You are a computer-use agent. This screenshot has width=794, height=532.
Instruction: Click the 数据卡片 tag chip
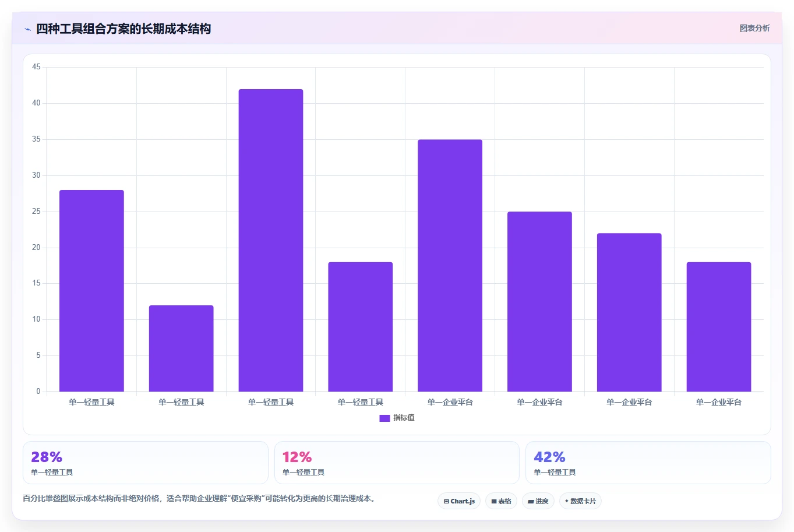pos(580,501)
